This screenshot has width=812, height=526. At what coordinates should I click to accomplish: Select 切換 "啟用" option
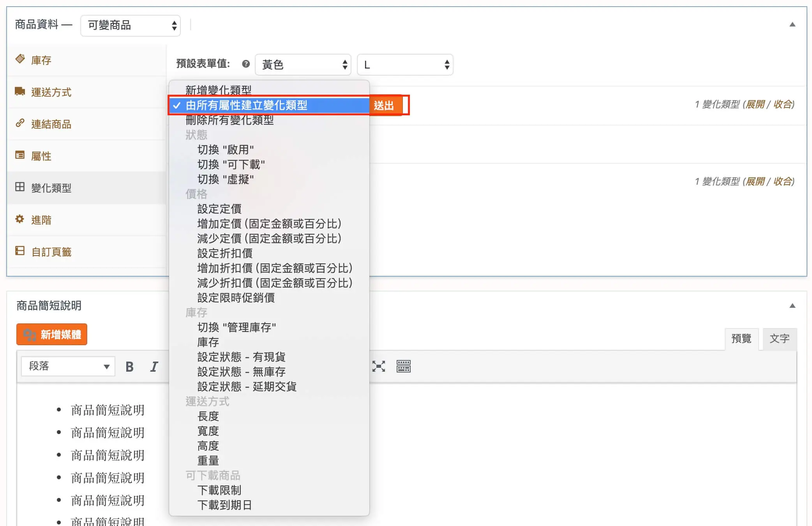click(269, 150)
